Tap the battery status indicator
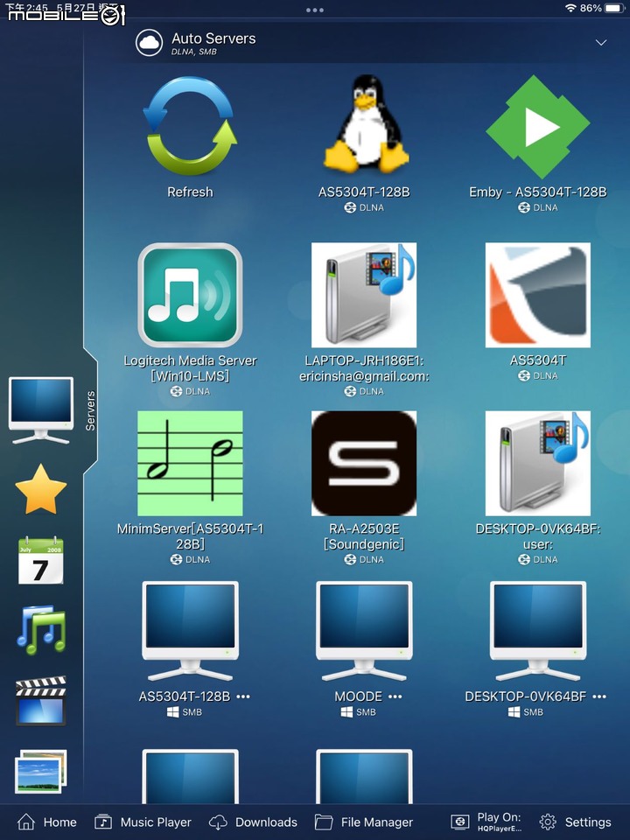 tap(614, 8)
